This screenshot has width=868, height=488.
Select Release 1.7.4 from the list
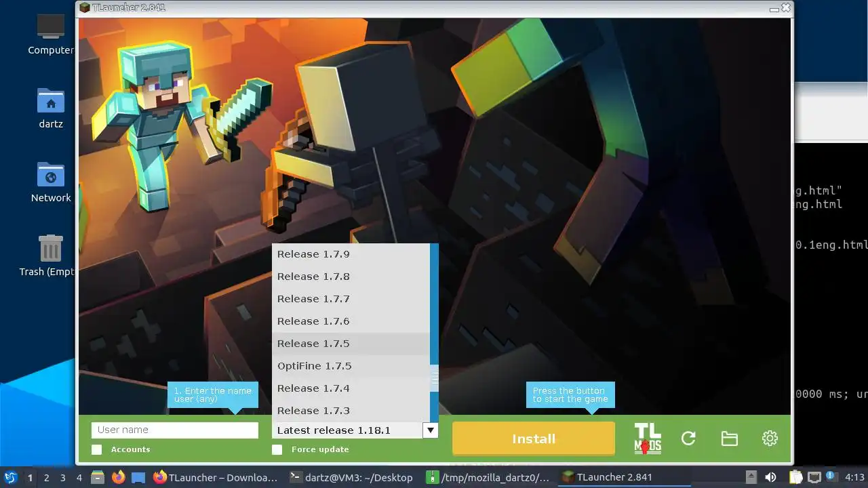351,388
